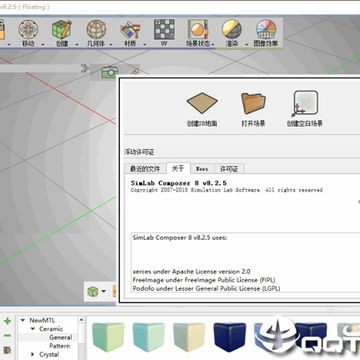The width and height of the screenshot is (360, 360).
Task: Open the 创建 (Create) cube icon
Action: pos(62,29)
